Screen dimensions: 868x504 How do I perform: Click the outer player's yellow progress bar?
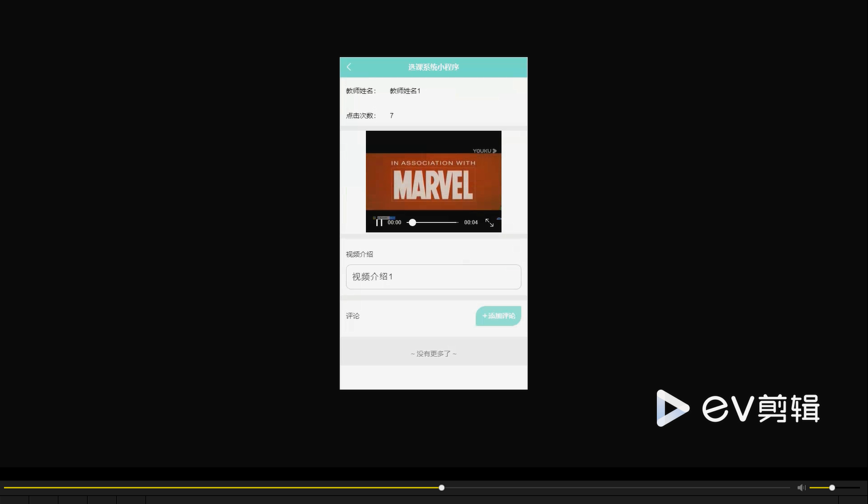[x=396, y=488]
